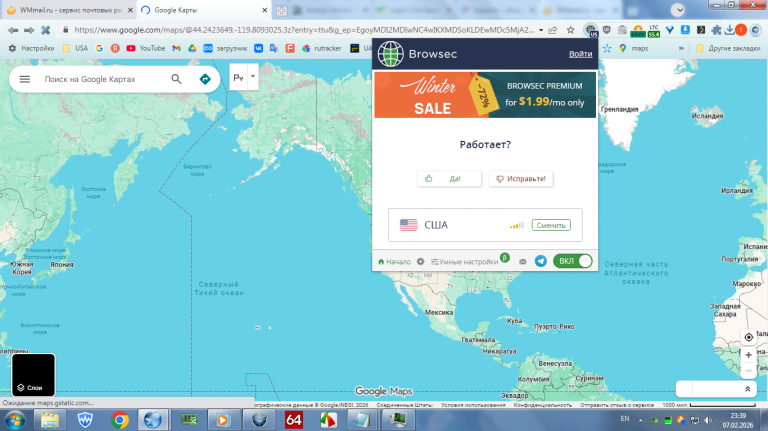Click the Войти link in Browsec
The width and height of the screenshot is (768, 431).
tap(580, 54)
